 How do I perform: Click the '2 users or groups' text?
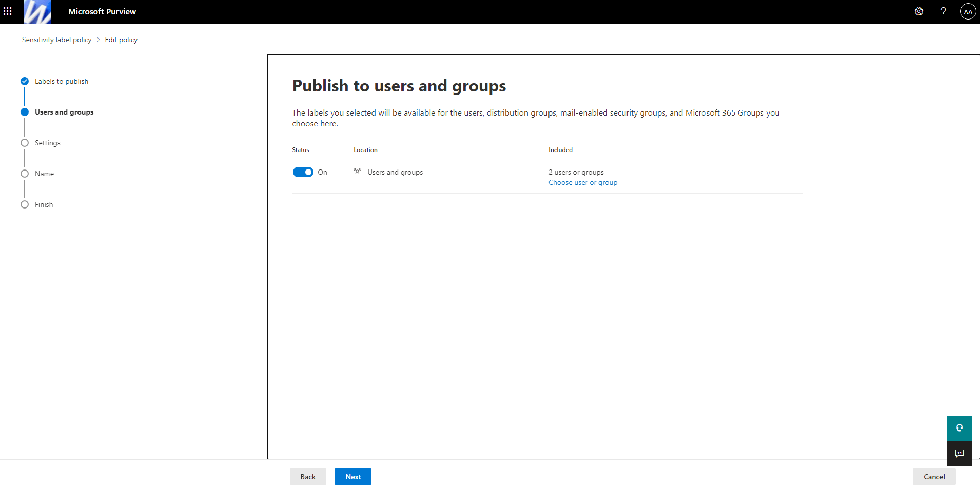click(576, 172)
